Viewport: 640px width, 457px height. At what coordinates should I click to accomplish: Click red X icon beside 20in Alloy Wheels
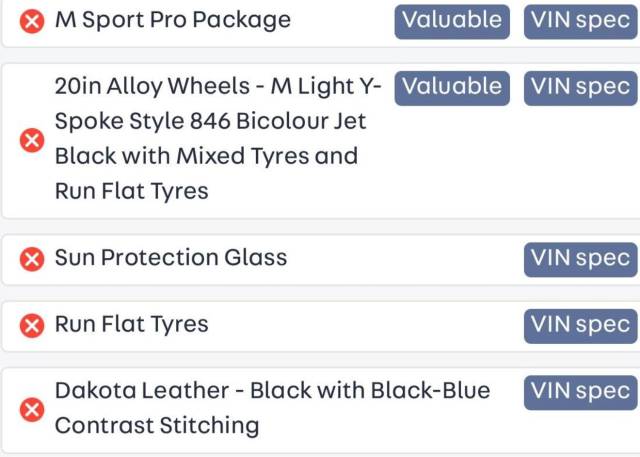coord(32,140)
